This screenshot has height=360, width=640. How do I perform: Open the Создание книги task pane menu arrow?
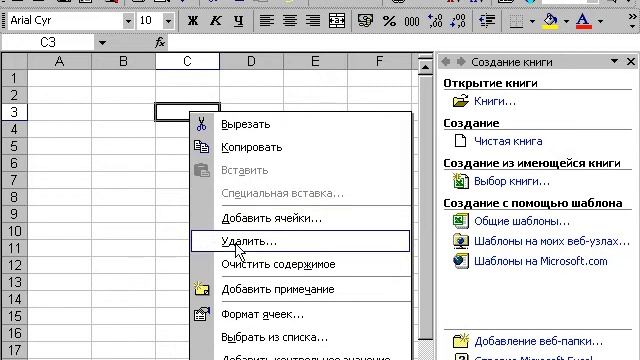click(614, 62)
